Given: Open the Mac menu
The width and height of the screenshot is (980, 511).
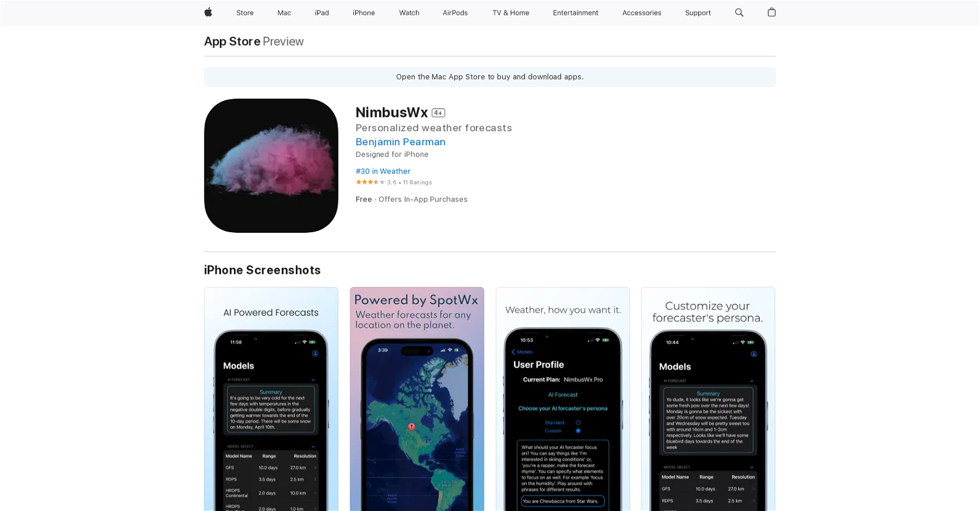Looking at the screenshot, I should coord(284,13).
